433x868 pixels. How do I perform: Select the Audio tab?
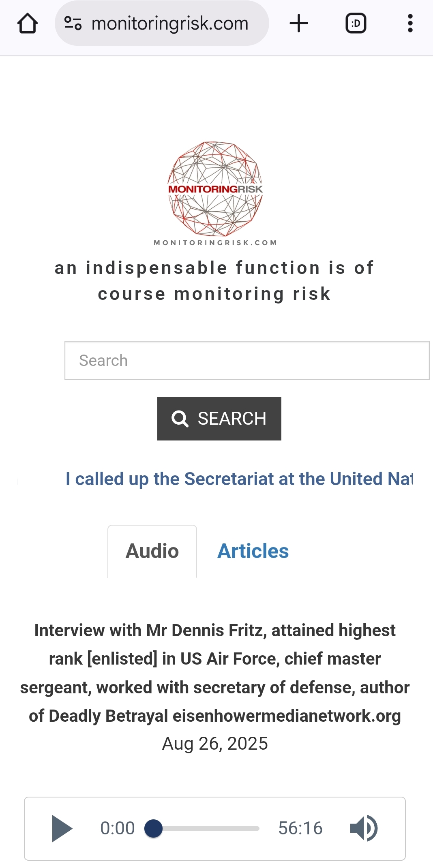click(x=152, y=551)
